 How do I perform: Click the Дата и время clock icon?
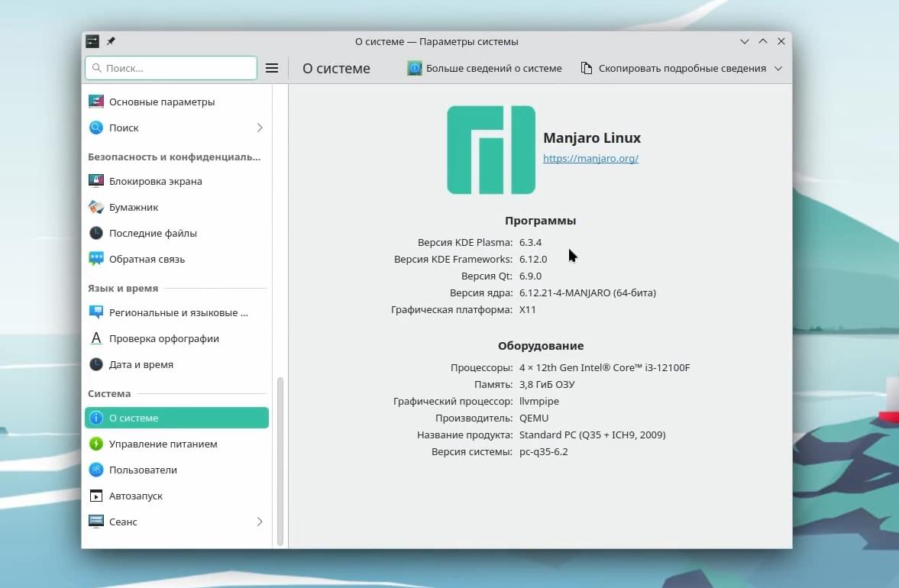pyautogui.click(x=95, y=364)
